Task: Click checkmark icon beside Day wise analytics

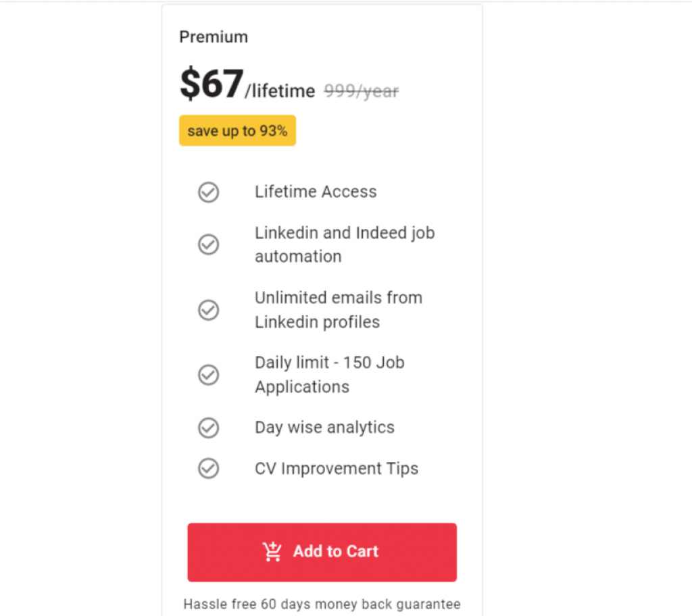Action: point(208,428)
